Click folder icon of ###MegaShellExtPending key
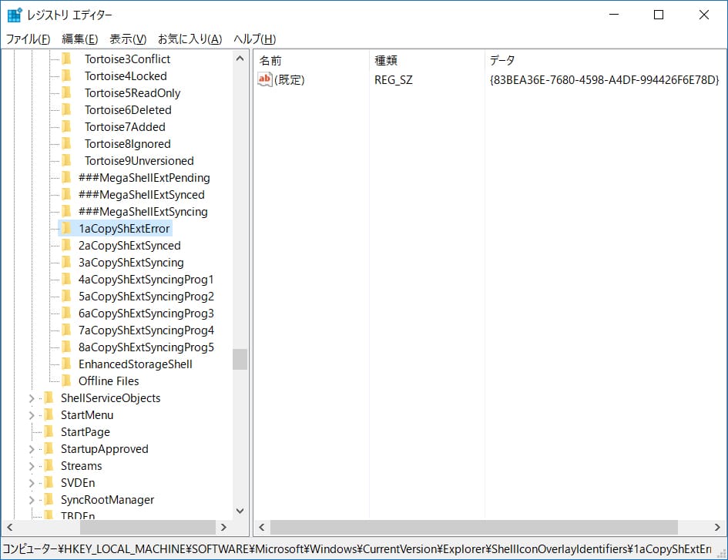 click(x=67, y=177)
